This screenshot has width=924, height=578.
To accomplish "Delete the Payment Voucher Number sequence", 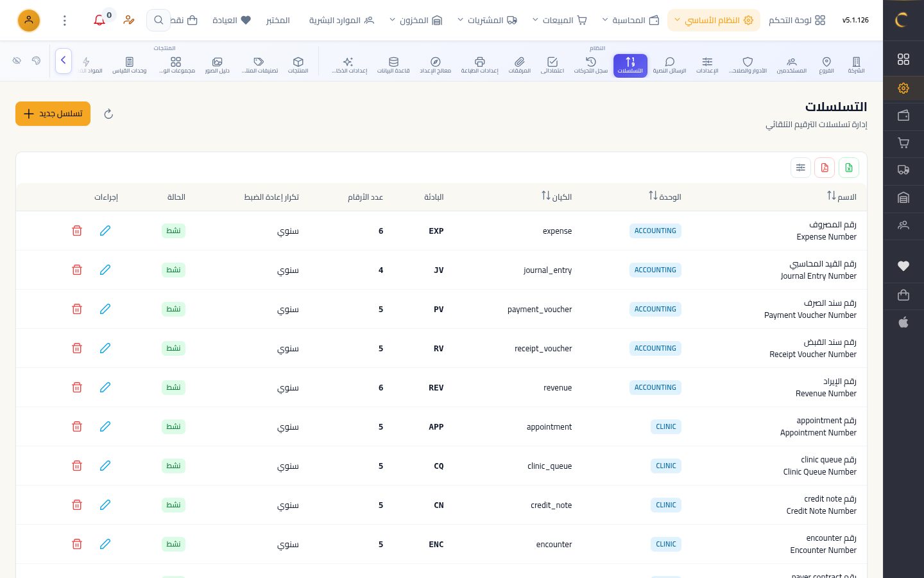I will [x=77, y=309].
